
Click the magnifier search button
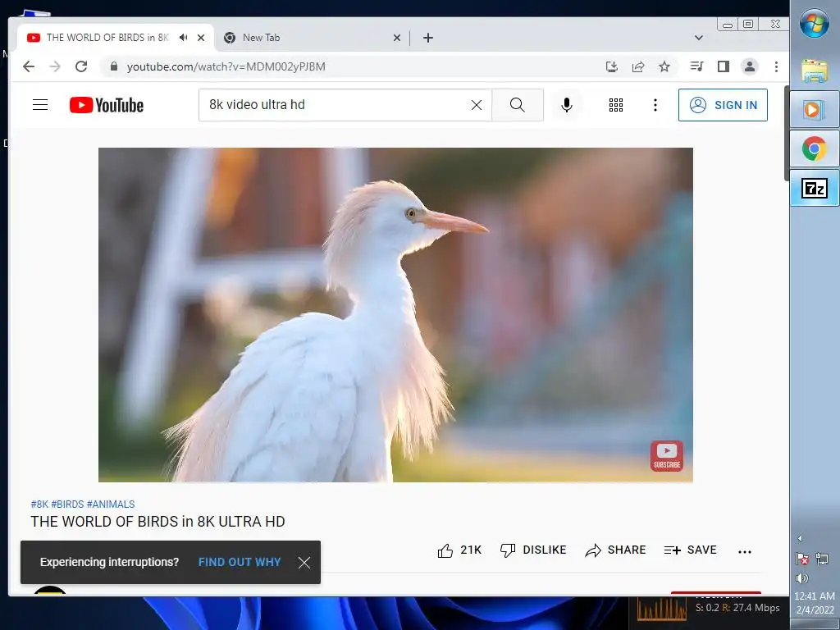point(518,105)
